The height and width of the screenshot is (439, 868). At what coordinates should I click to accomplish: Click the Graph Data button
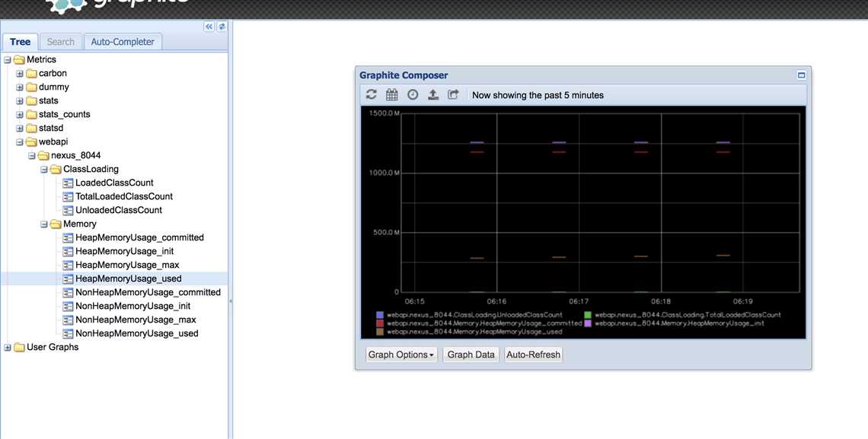point(471,355)
